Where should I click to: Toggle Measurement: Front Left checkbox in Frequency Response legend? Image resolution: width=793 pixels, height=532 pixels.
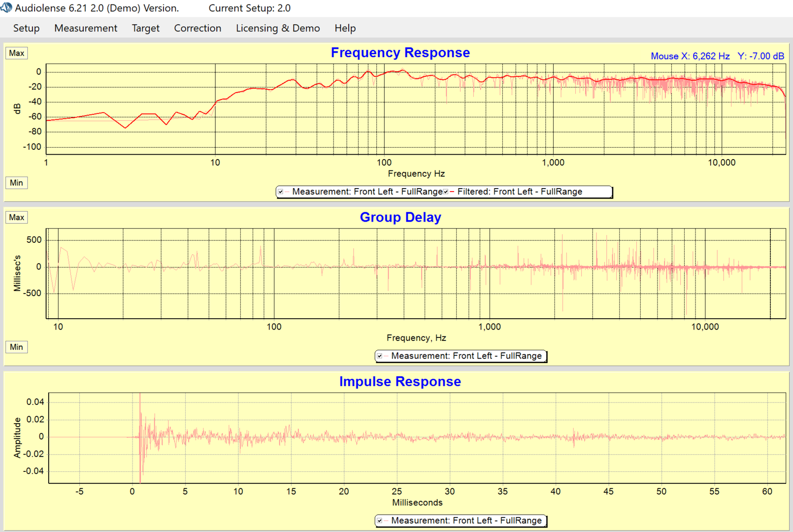coord(281,192)
